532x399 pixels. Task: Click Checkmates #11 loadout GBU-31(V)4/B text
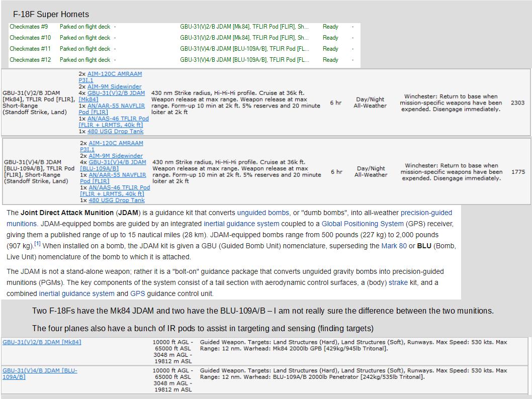pos(244,49)
